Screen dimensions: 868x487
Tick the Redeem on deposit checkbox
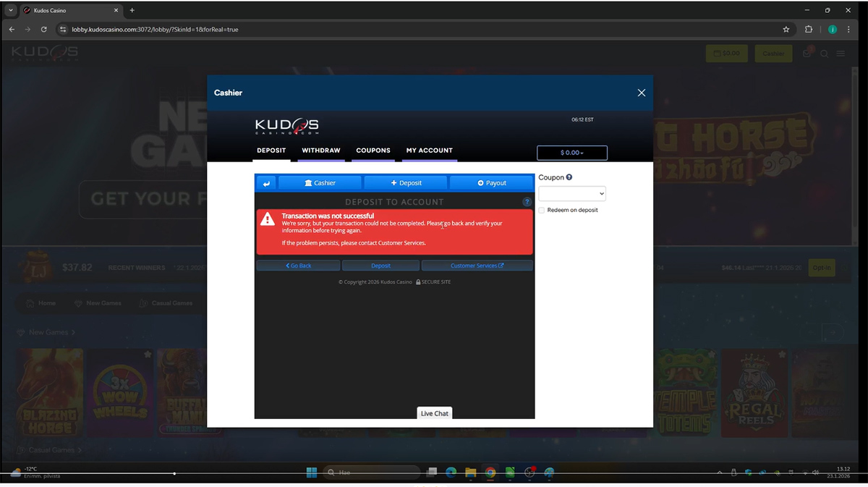coord(541,210)
